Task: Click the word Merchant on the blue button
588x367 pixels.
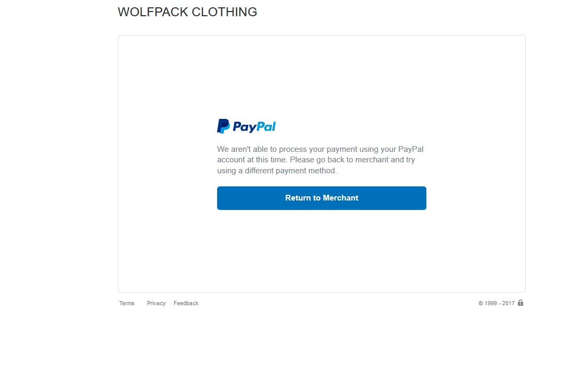Action: point(341,198)
